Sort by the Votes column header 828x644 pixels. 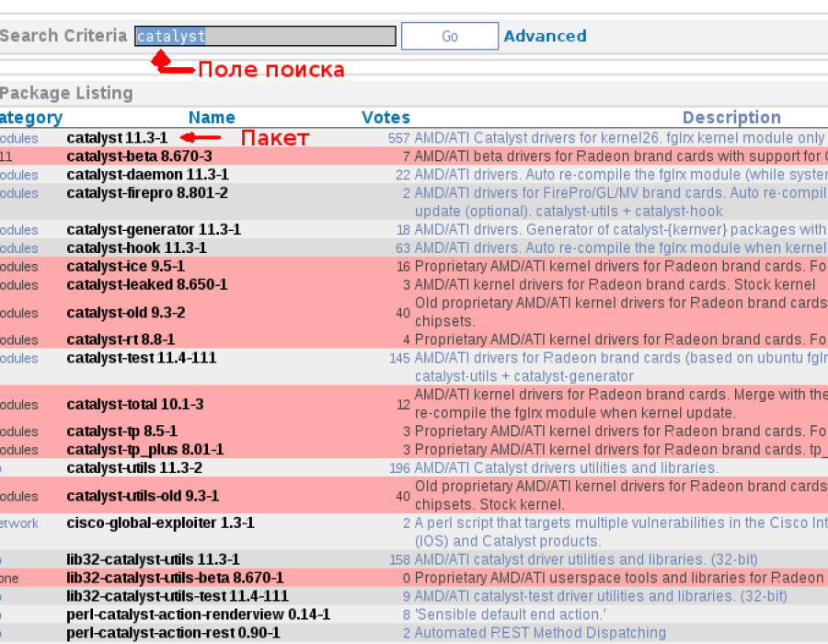(x=386, y=117)
